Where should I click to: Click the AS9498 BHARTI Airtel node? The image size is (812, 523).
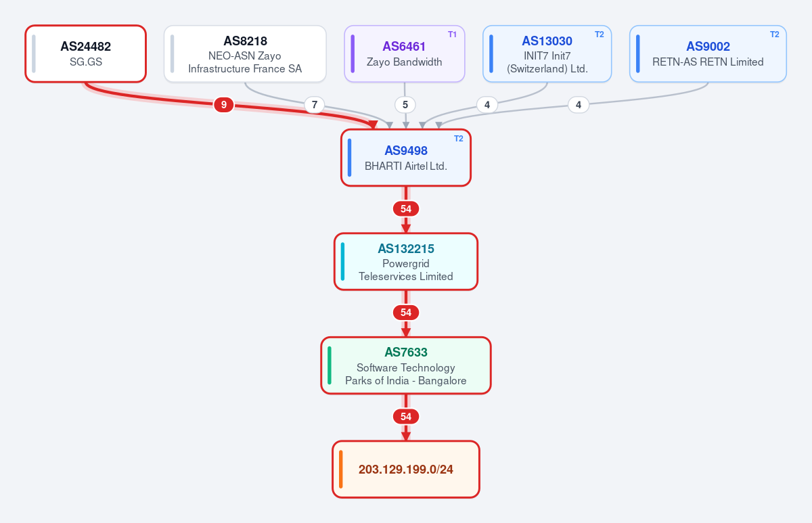(x=406, y=158)
